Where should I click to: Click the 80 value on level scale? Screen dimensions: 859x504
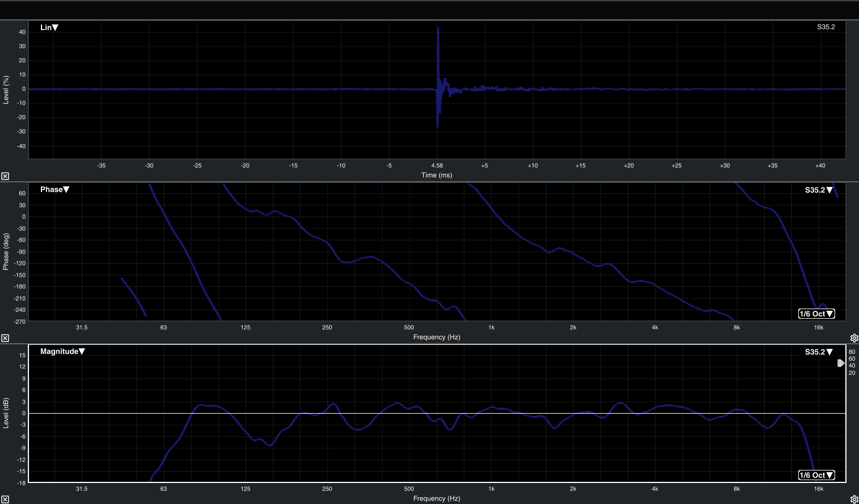[852, 352]
